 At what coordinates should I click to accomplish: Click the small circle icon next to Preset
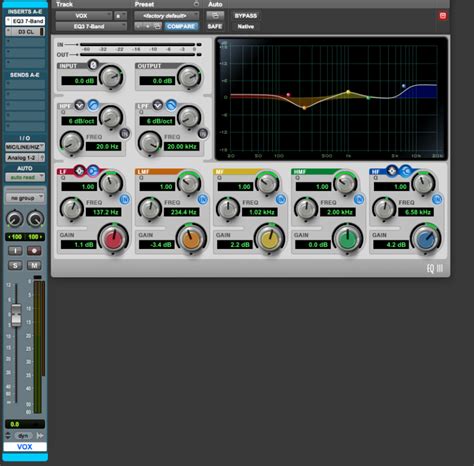coord(196,4)
